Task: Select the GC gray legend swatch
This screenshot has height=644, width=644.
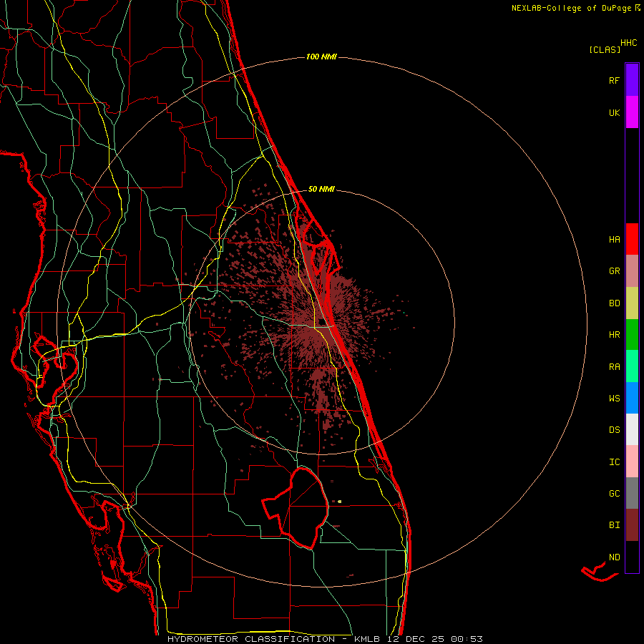Action: pyautogui.click(x=632, y=493)
